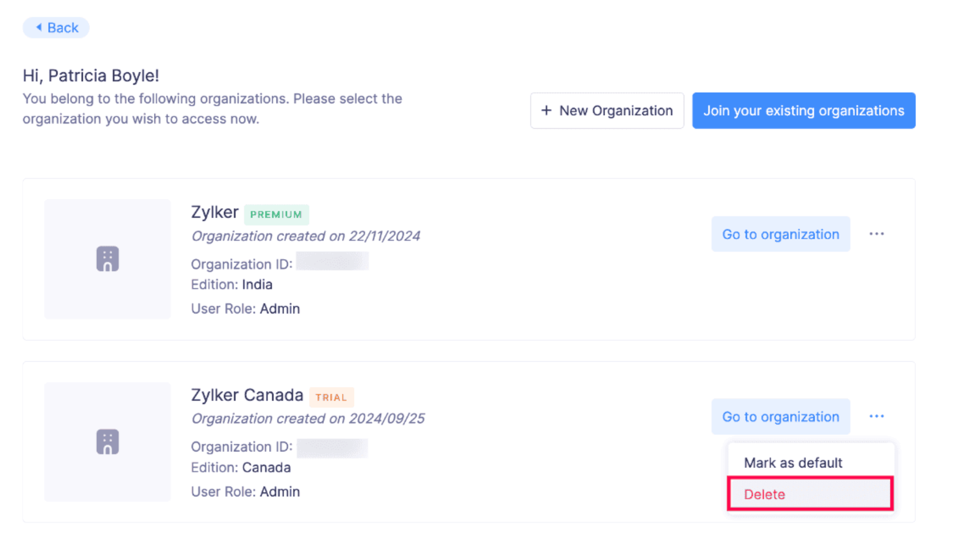The height and width of the screenshot is (560, 959).
Task: Click the Zylker organization building icon
Action: pyautogui.click(x=107, y=259)
